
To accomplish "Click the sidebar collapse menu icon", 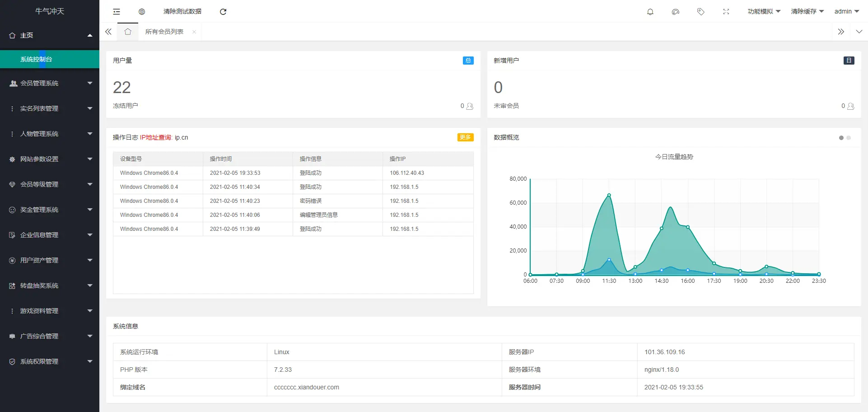I will [117, 12].
